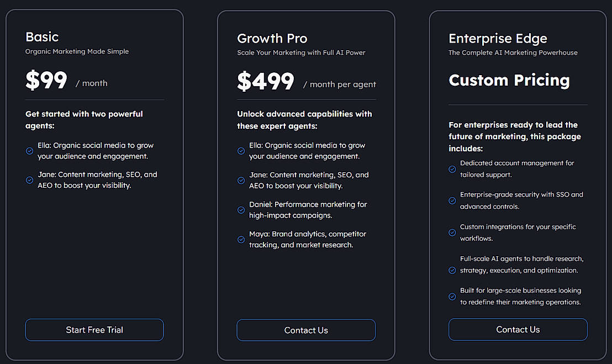Viewport: 612px width, 364px height.
Task: Click checkmark icon next to custom integrations
Action: 452,233
